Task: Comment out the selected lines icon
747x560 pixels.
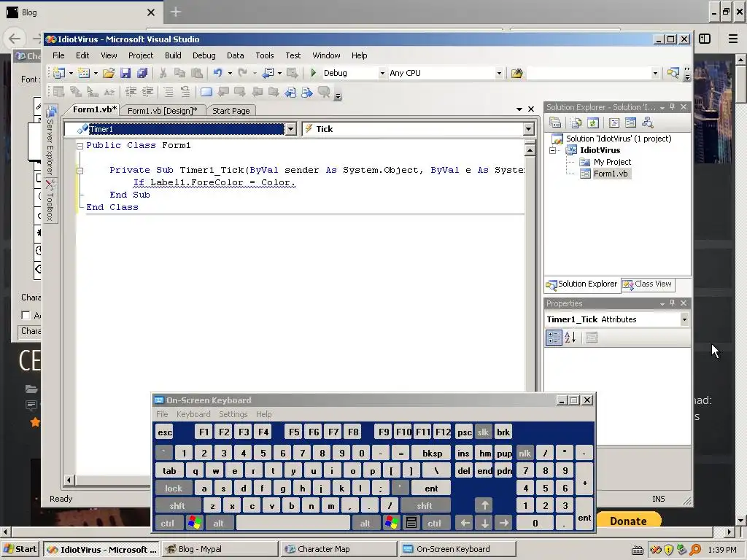Action: pyautogui.click(x=169, y=92)
